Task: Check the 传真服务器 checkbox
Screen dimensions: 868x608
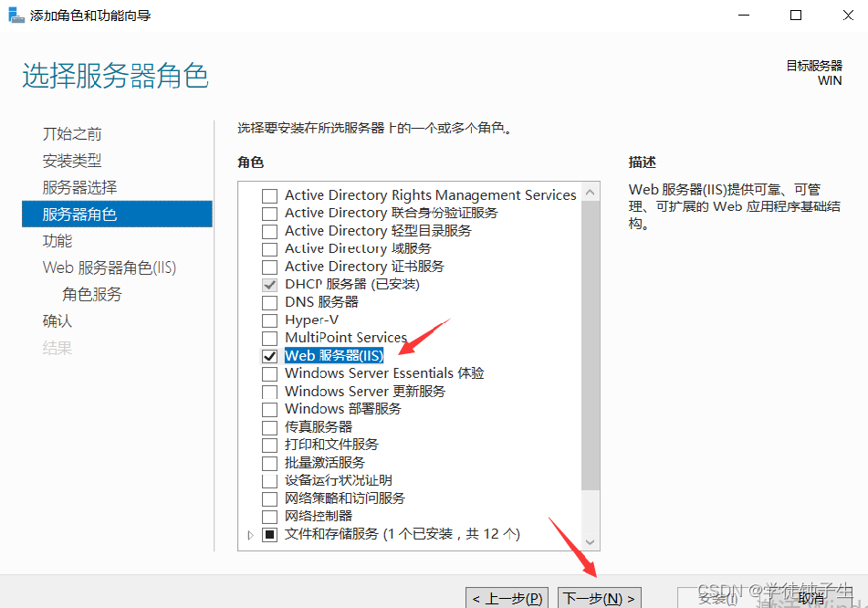Action: point(269,427)
